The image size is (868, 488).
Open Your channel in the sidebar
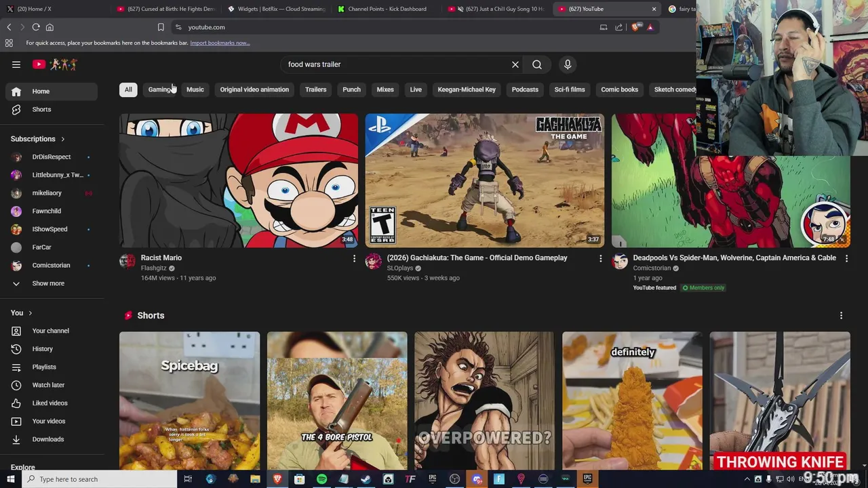(52, 331)
